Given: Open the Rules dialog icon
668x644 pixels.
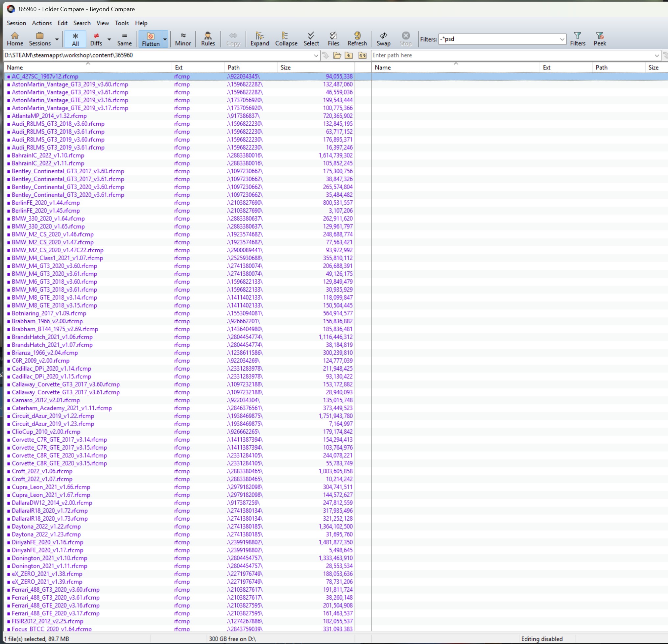Looking at the screenshot, I should [208, 39].
